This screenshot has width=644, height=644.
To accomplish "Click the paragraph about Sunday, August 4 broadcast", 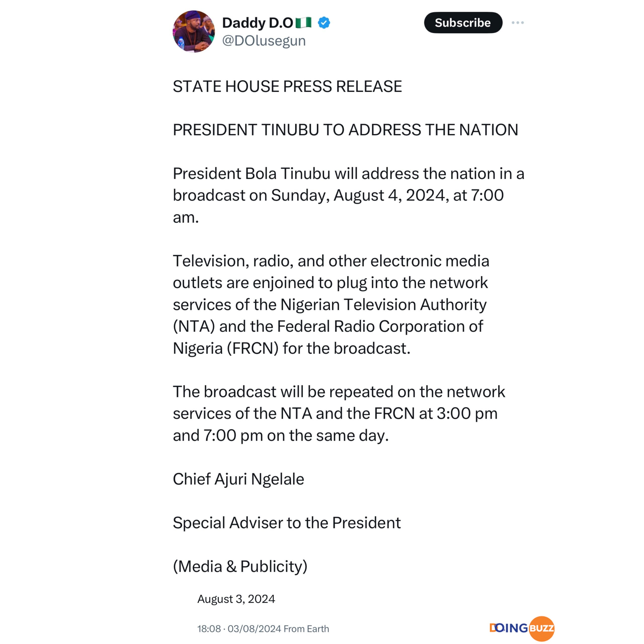I will (348, 195).
